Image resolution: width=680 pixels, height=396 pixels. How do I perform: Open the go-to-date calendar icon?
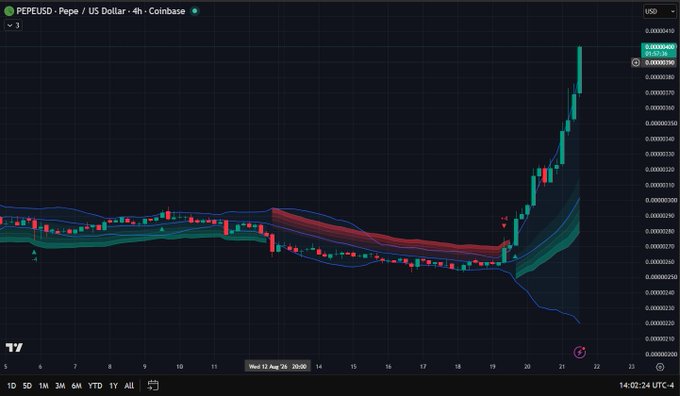153,385
